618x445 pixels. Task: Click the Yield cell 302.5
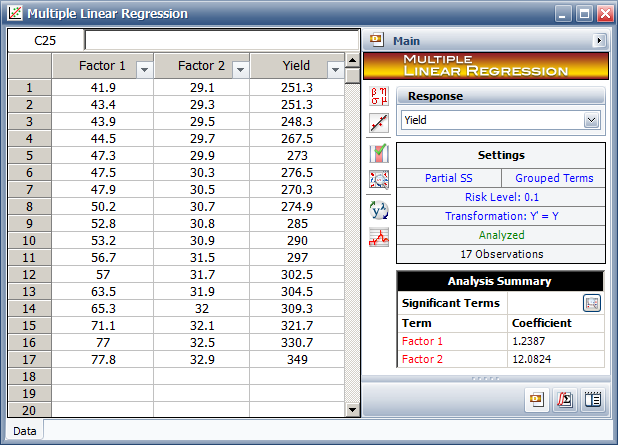[x=297, y=274]
